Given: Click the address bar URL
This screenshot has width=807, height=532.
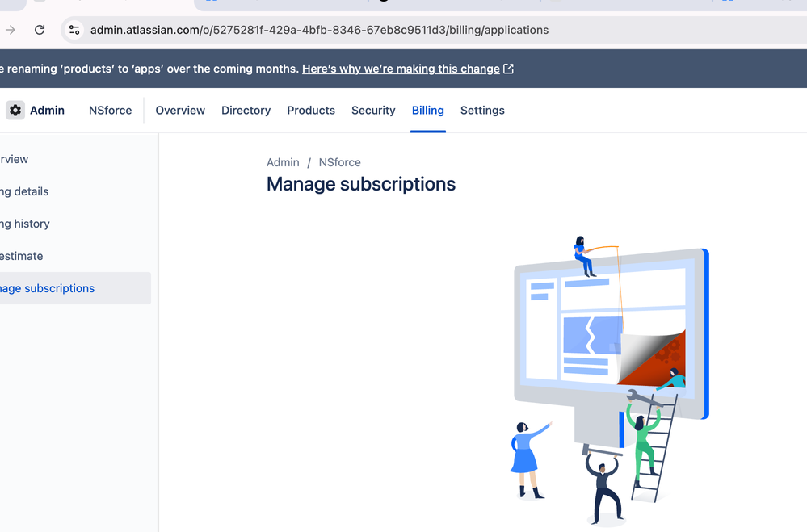Looking at the screenshot, I should coord(319,30).
